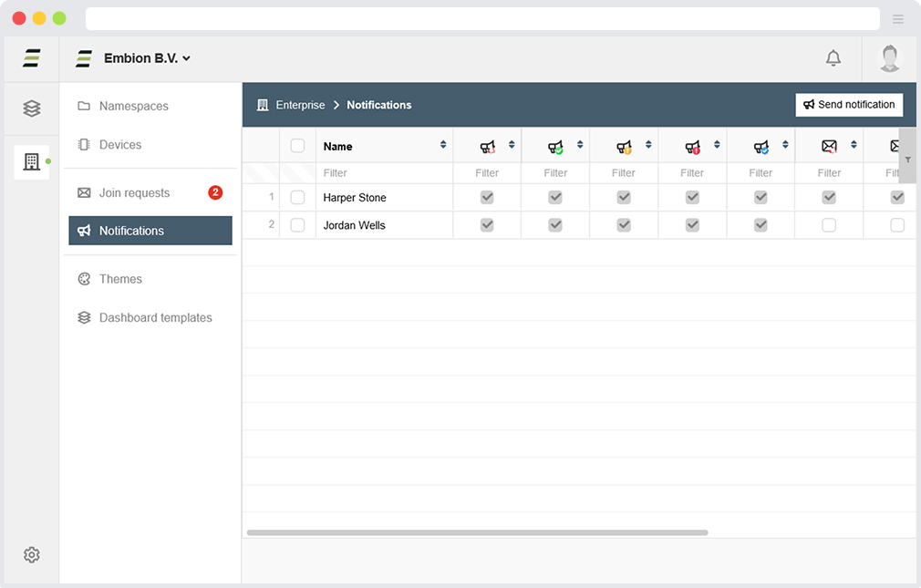This screenshot has height=588, width=921.
Task: Click the Enterprise breadcrumb link
Action: click(300, 105)
